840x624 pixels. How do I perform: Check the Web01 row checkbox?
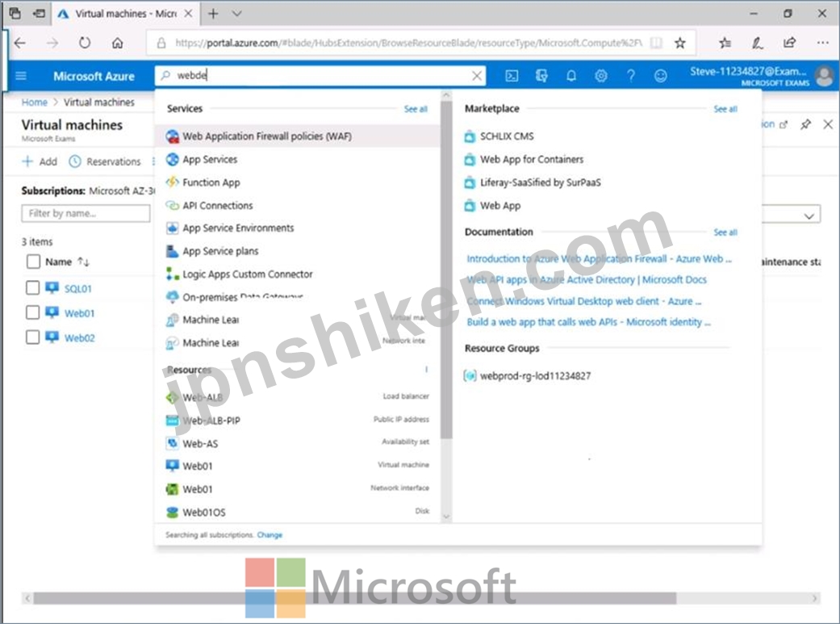pyautogui.click(x=32, y=312)
